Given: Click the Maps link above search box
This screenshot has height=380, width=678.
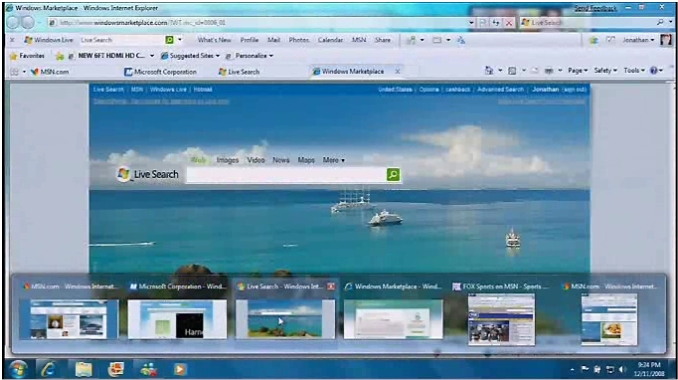Looking at the screenshot, I should (306, 160).
